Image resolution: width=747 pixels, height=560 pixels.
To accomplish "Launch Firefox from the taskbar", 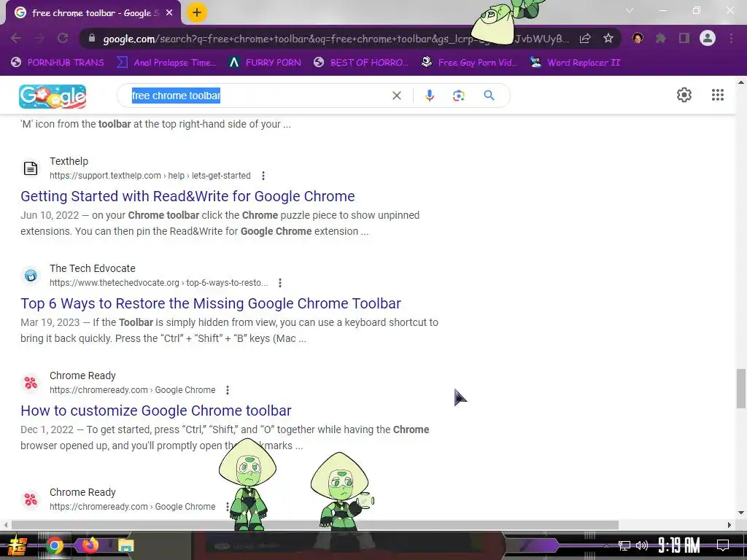I will 90,545.
